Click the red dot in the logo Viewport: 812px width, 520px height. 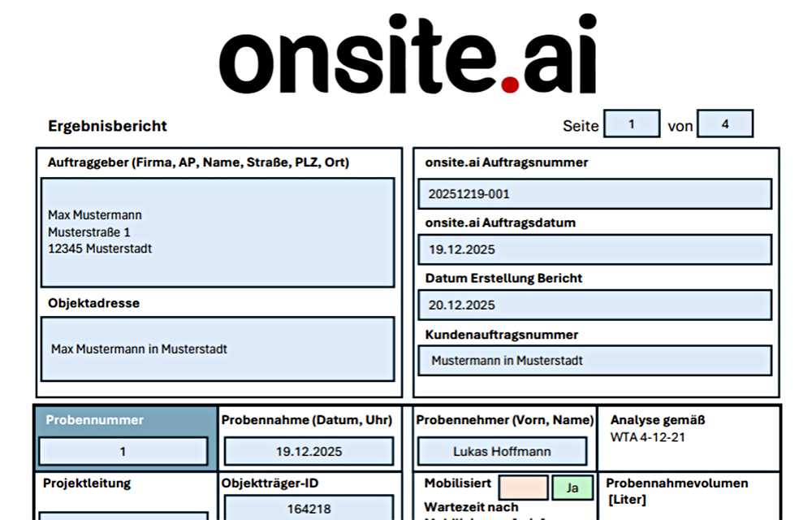coord(510,84)
